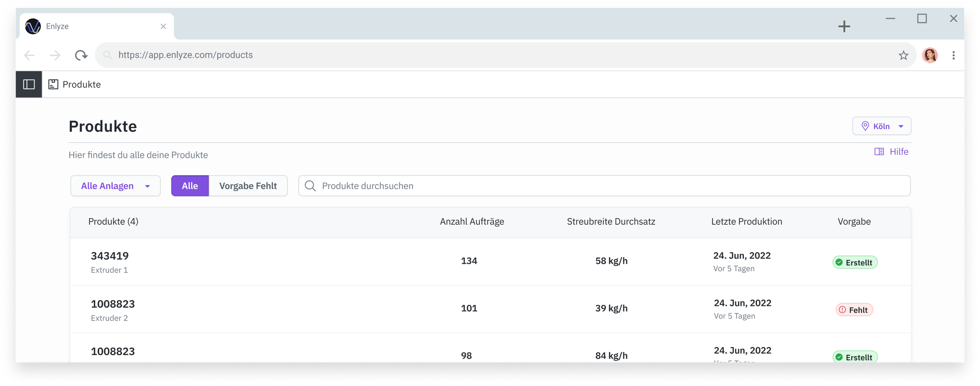This screenshot has width=980, height=386.
Task: Click the browser reload icon
Action: coord(81,55)
